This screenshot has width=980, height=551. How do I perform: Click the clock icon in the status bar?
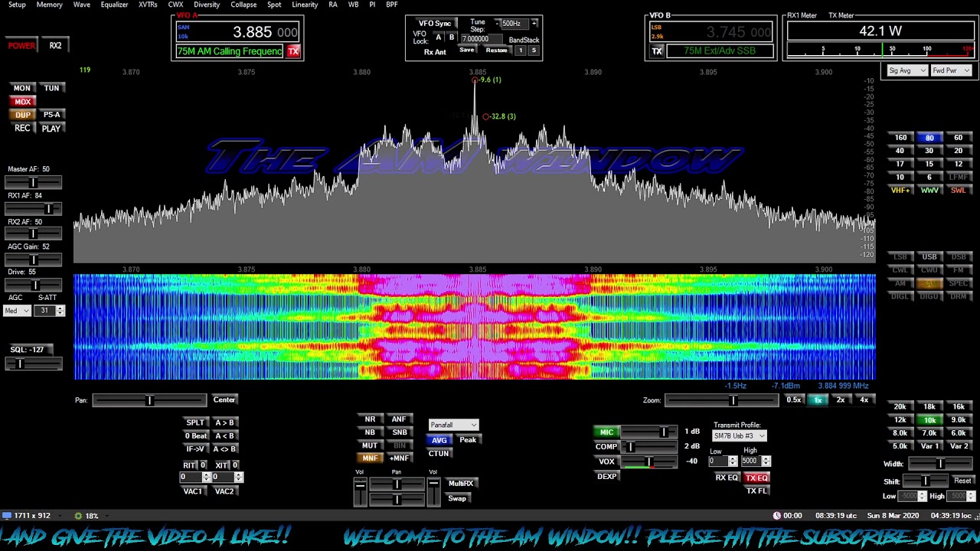777,516
